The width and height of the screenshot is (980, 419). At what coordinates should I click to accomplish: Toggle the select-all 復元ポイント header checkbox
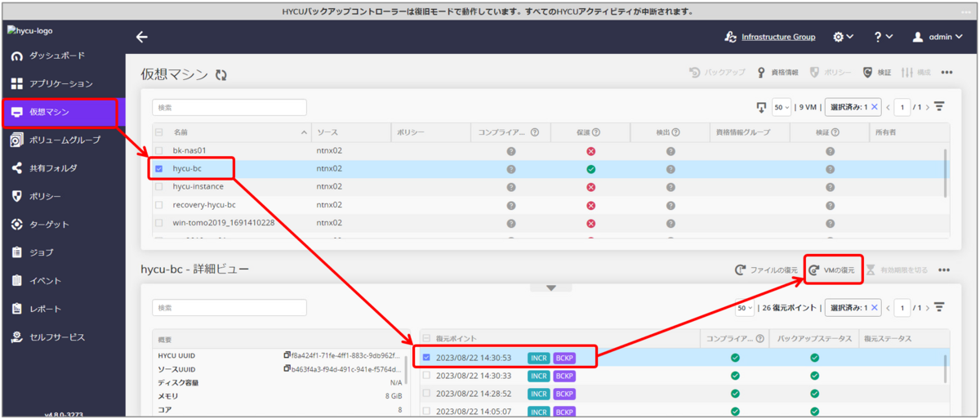point(426,338)
